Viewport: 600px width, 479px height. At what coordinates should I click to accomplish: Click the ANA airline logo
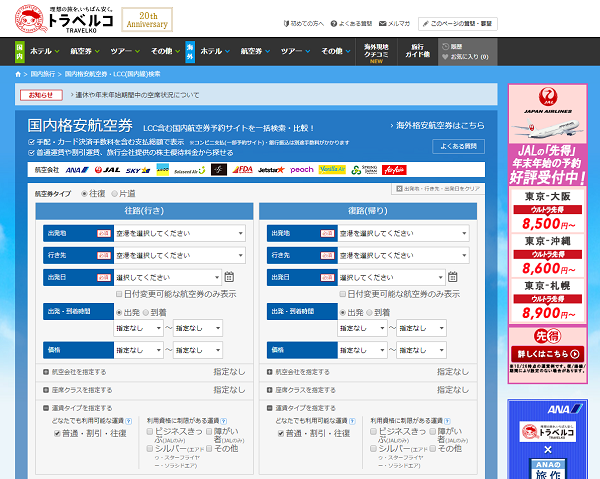(x=77, y=170)
